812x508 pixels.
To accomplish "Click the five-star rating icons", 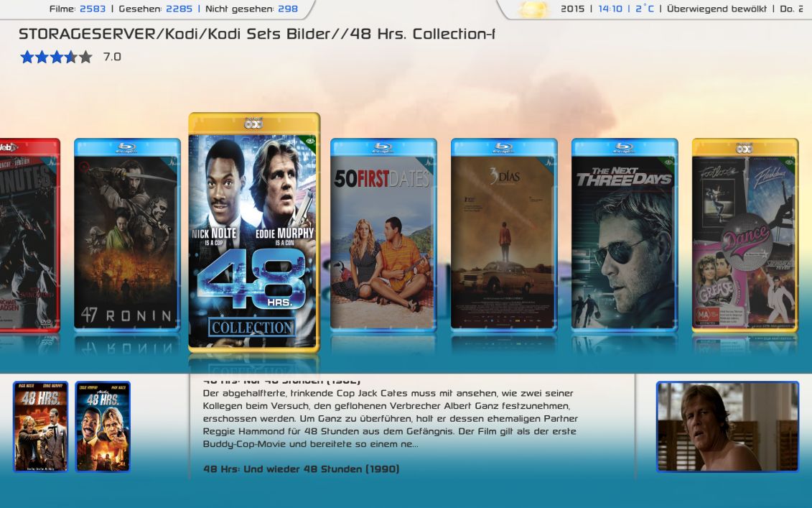I will (56, 57).
